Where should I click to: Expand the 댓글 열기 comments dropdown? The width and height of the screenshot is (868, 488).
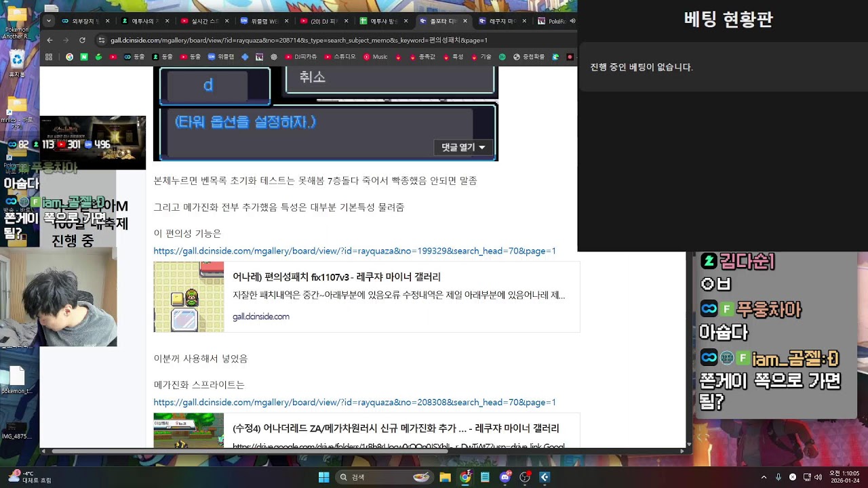click(x=463, y=147)
